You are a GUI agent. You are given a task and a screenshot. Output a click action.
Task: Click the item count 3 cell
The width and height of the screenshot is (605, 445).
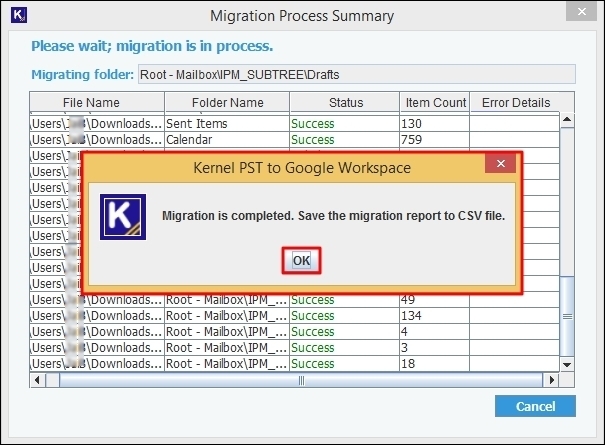(434, 347)
